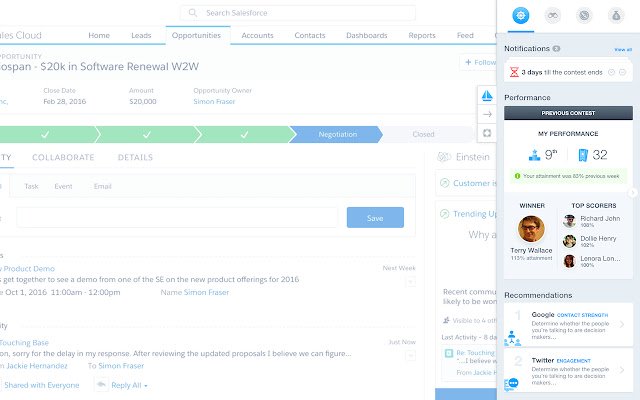
Task: Click the PREVIOUS CONTEST button
Action: [568, 113]
